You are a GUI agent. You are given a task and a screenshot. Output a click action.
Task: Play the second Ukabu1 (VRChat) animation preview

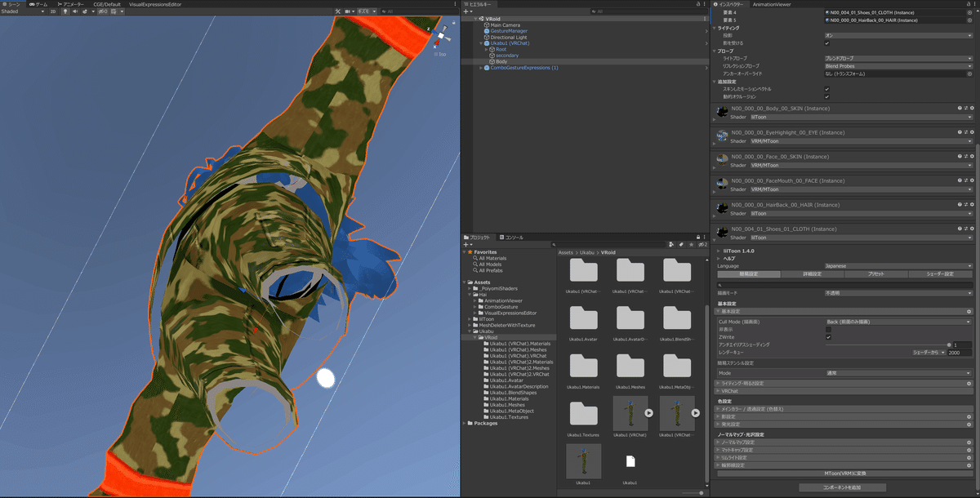(696, 413)
